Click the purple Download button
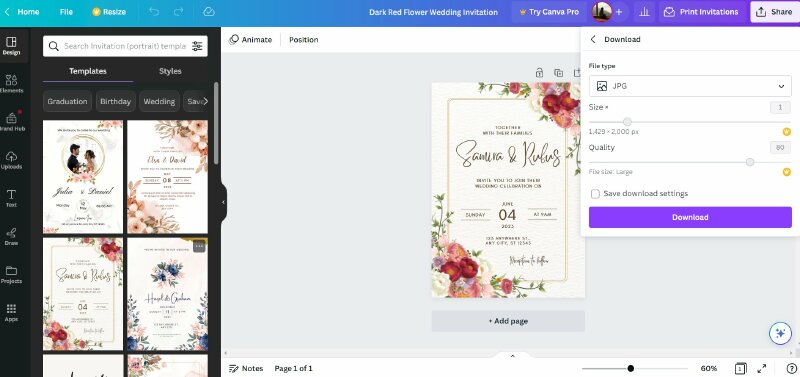The width and height of the screenshot is (800, 377). pos(690,217)
